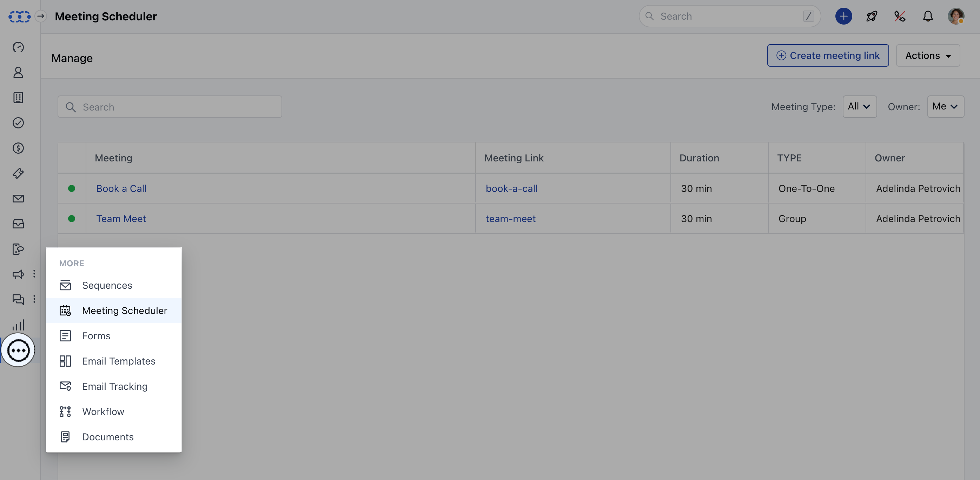Select the Campaigns megaphone icon

point(18,275)
